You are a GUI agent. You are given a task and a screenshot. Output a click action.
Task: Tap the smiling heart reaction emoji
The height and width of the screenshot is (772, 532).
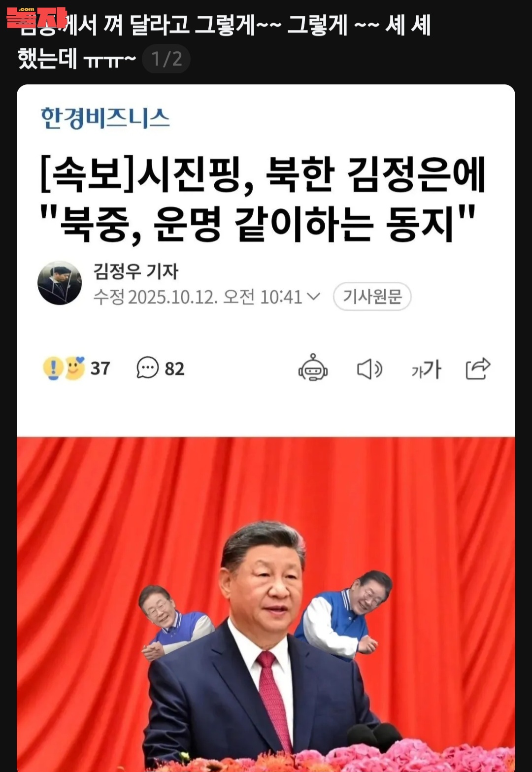(75, 368)
